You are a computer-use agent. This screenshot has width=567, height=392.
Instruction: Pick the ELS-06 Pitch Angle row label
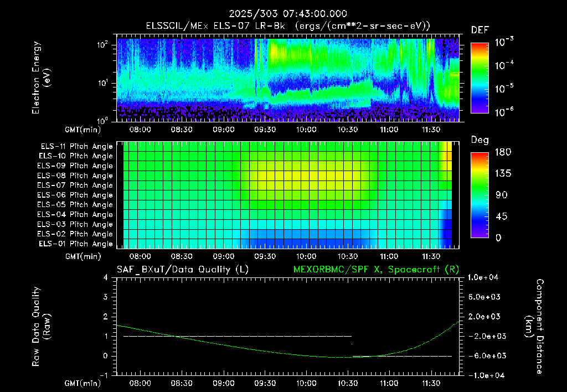pyautogui.click(x=75, y=195)
